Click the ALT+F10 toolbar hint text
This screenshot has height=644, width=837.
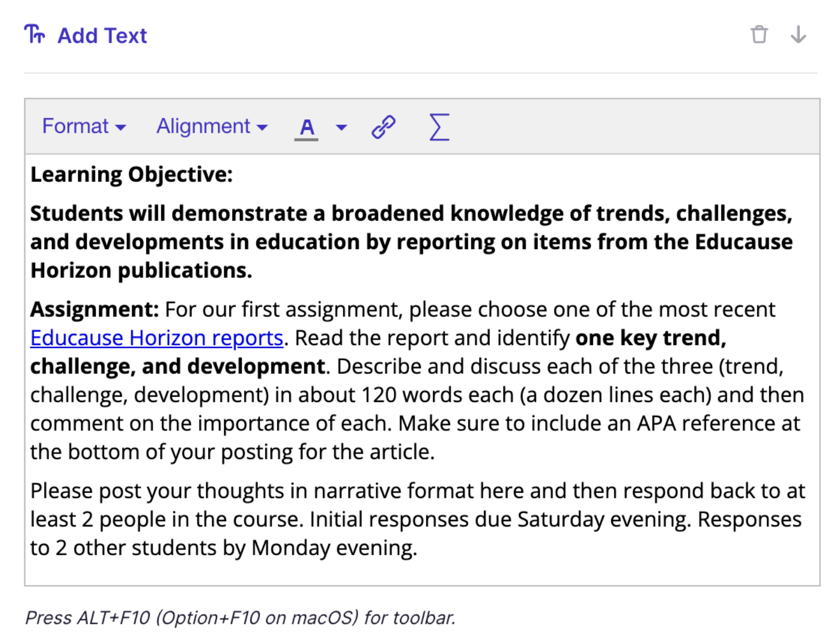(x=240, y=618)
